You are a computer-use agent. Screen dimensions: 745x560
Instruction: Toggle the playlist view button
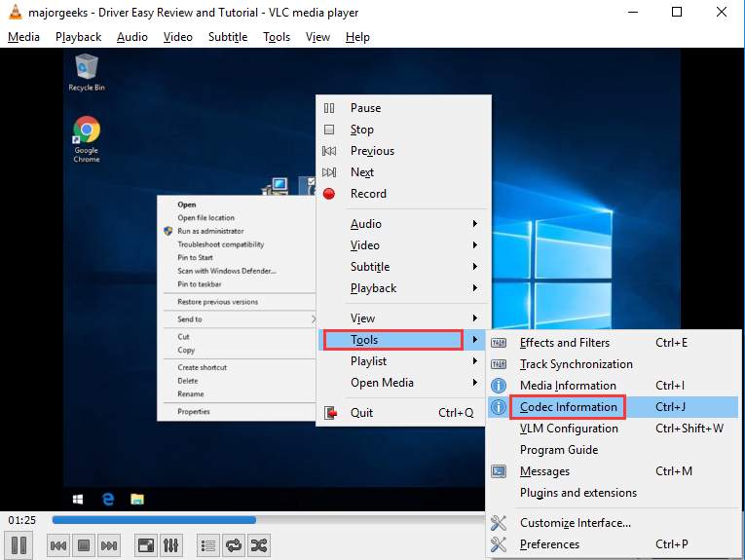(208, 545)
